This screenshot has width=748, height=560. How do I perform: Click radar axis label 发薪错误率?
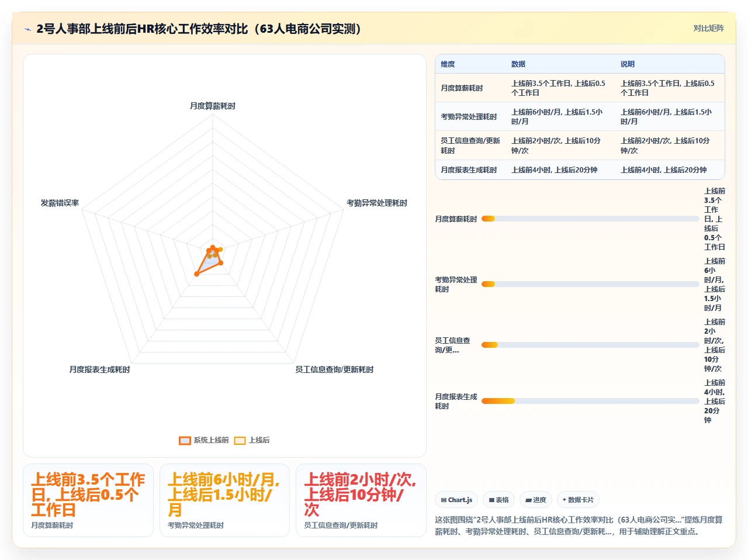[x=60, y=203]
